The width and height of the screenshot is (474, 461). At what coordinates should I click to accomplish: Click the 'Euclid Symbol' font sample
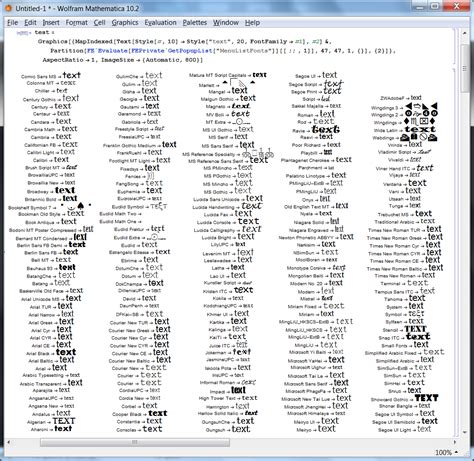pos(139,206)
